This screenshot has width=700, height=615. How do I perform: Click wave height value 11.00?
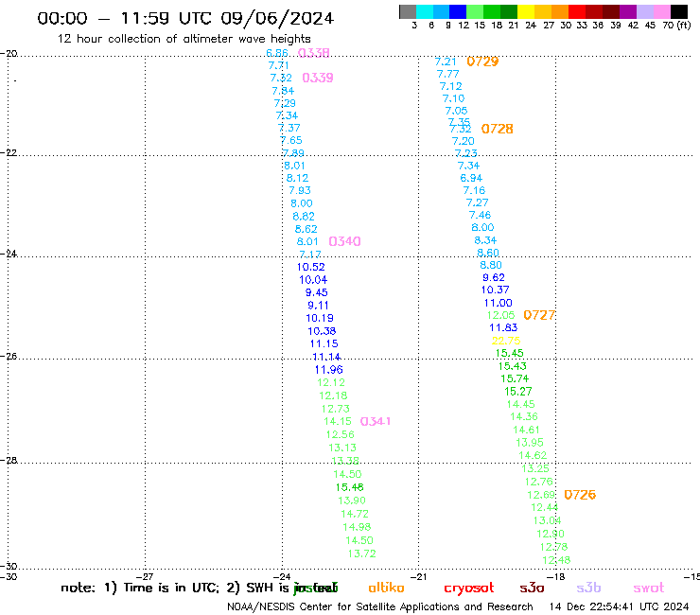499,304
